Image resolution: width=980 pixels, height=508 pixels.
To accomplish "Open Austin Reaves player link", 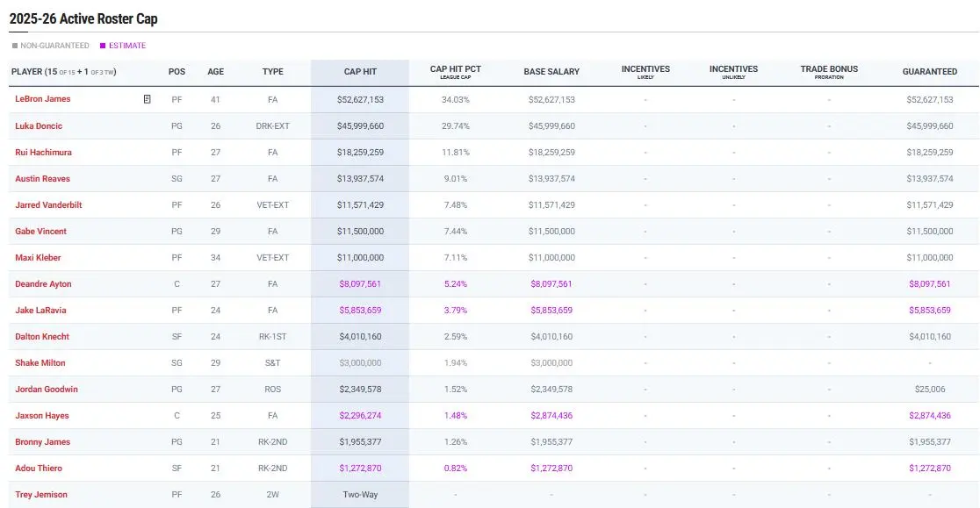I will pos(42,178).
